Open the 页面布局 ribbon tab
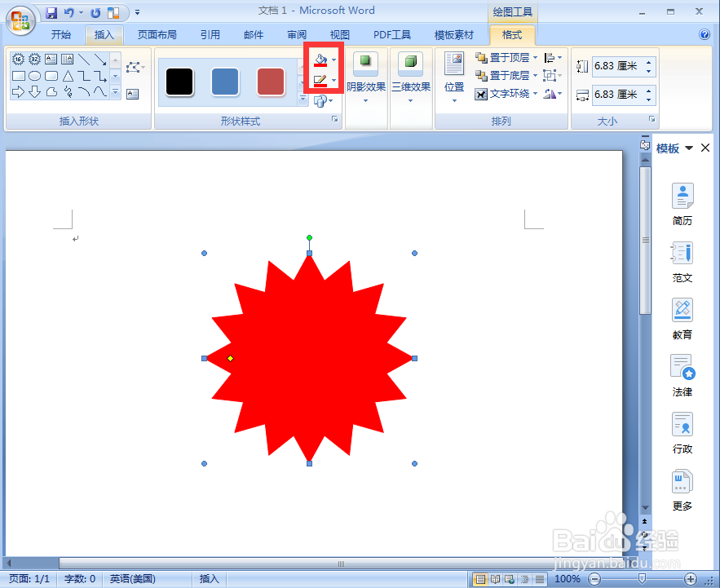 (x=157, y=35)
